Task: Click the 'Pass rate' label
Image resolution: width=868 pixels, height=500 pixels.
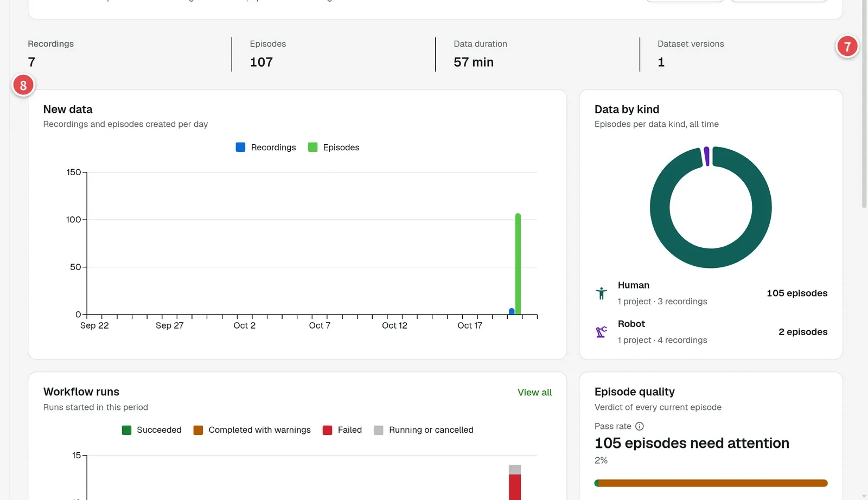Action: click(613, 426)
